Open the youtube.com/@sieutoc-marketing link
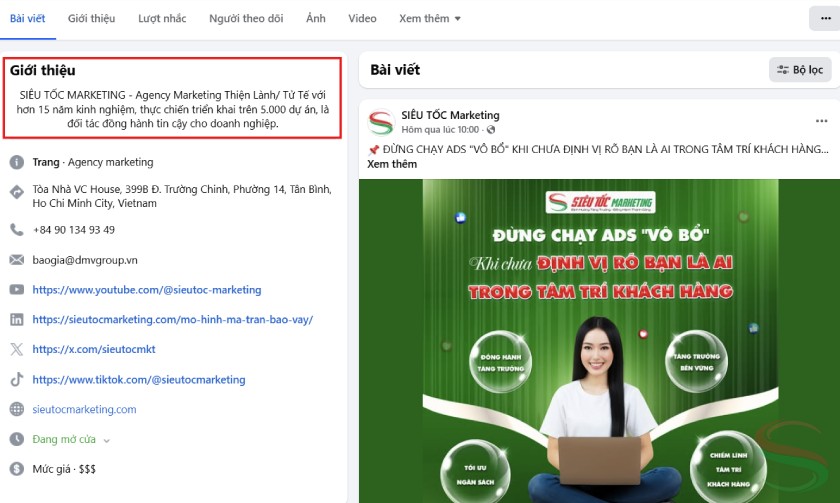This screenshot has height=503, width=840. [x=147, y=290]
